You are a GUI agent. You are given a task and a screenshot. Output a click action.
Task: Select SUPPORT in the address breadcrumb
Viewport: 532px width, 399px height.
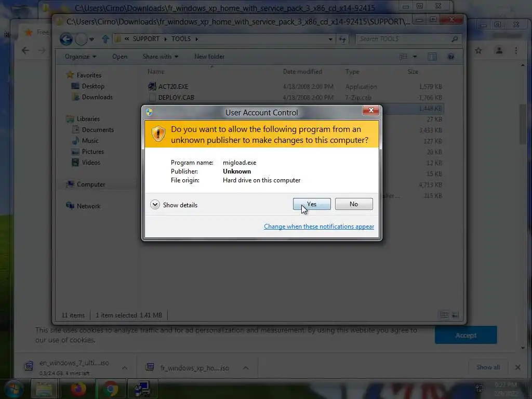tap(146, 38)
